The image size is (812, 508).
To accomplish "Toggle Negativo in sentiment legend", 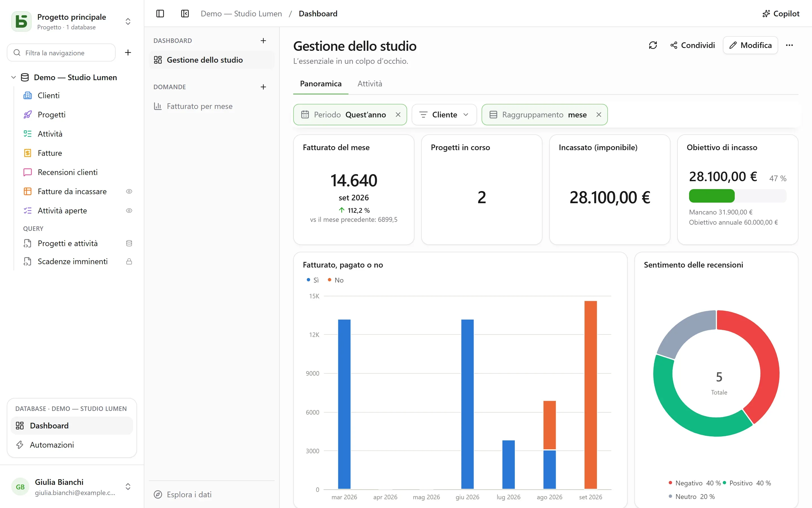I will click(694, 483).
